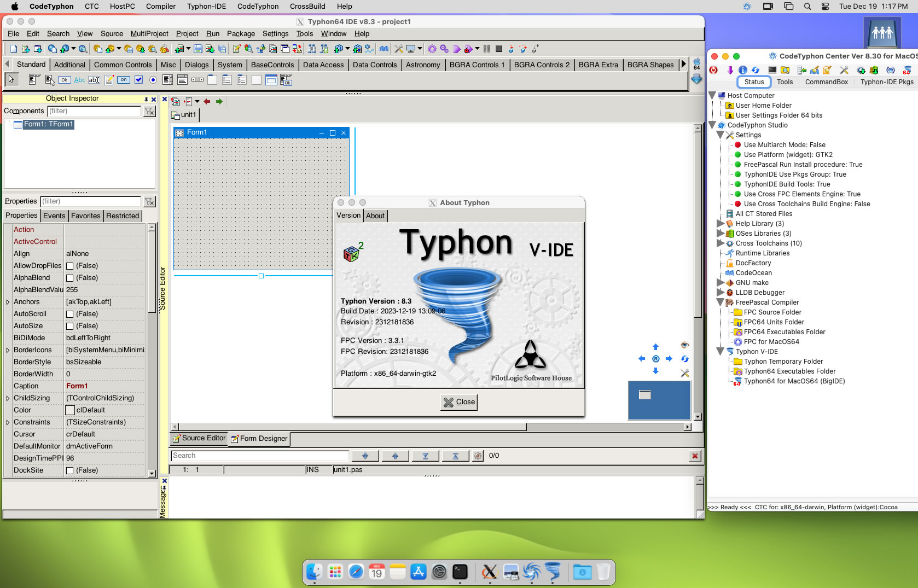Collapse the FreePascal Compiler tree node
This screenshot has height=588, width=918.
pyautogui.click(x=721, y=302)
